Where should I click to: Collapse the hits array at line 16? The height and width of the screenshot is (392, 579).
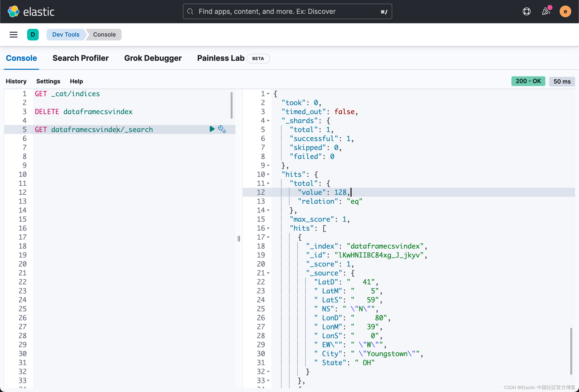(x=268, y=228)
